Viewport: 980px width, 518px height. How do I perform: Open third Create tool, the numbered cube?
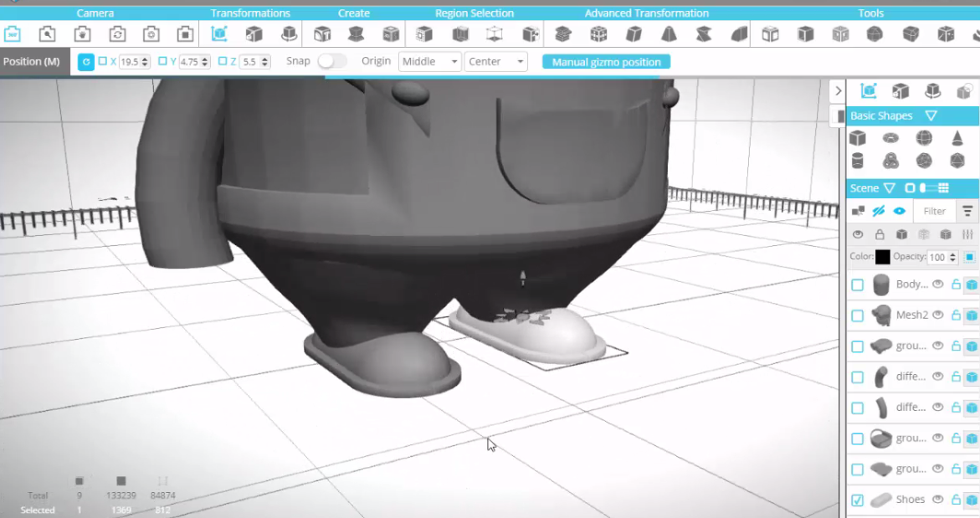(x=391, y=33)
